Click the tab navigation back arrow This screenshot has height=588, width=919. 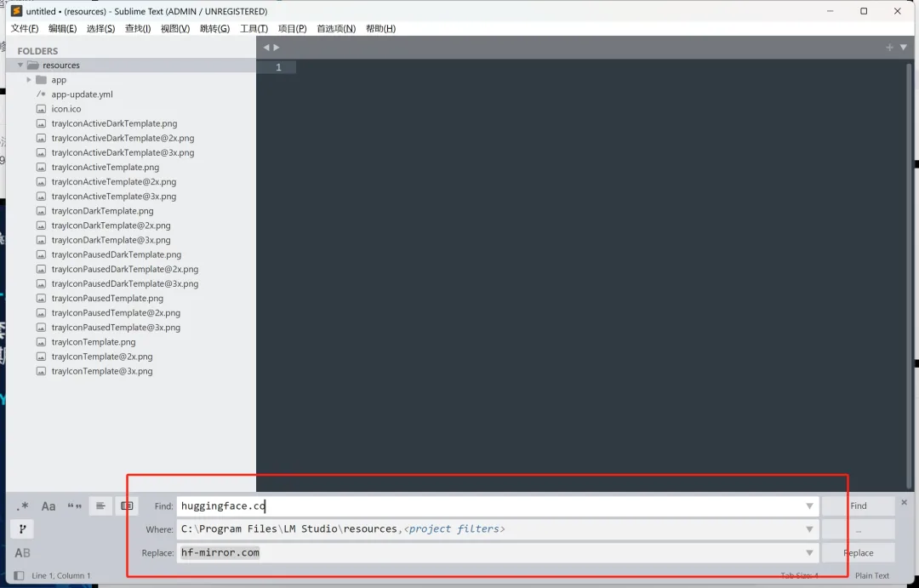[x=266, y=48]
